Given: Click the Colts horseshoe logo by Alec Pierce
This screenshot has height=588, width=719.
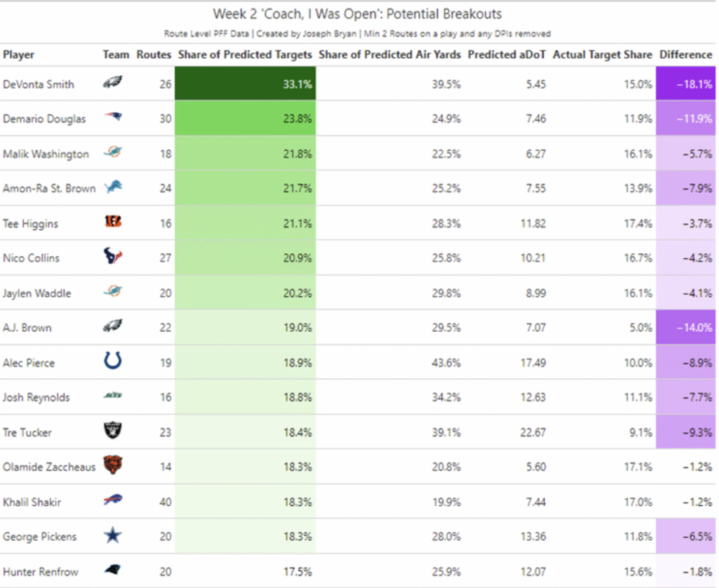Looking at the screenshot, I should coord(112,361).
